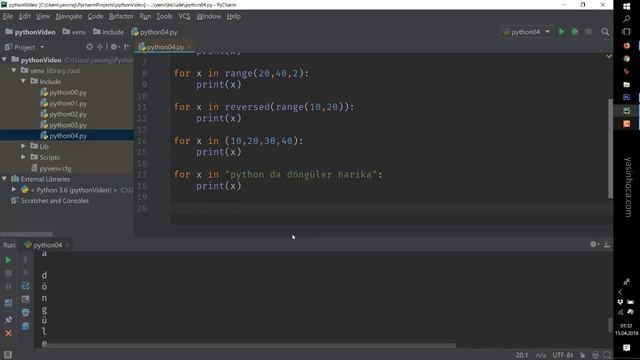640x360 pixels.
Task: Select the python04.py editor tab
Action: click(165, 47)
